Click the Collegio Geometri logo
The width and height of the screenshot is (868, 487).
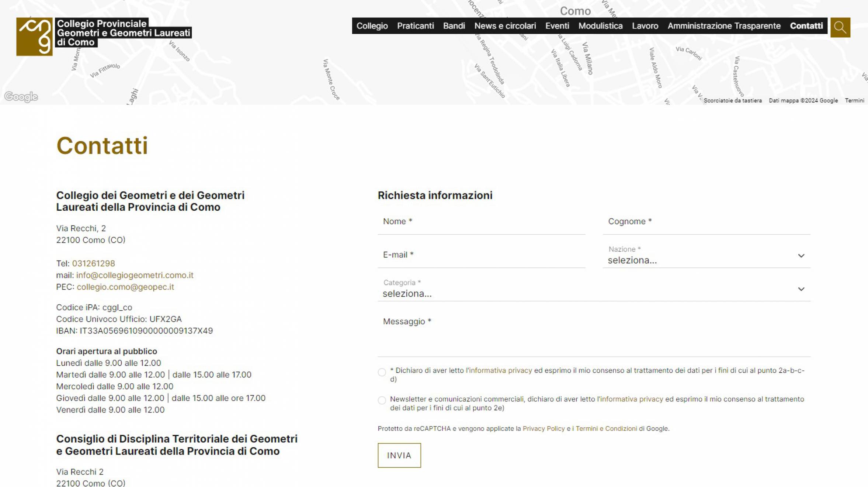pos(34,37)
